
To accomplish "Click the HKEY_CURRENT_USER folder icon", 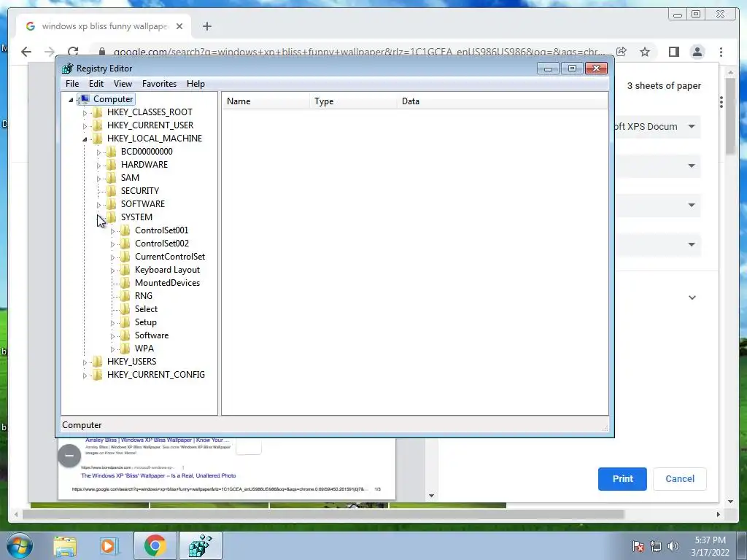I will pyautogui.click(x=97, y=125).
